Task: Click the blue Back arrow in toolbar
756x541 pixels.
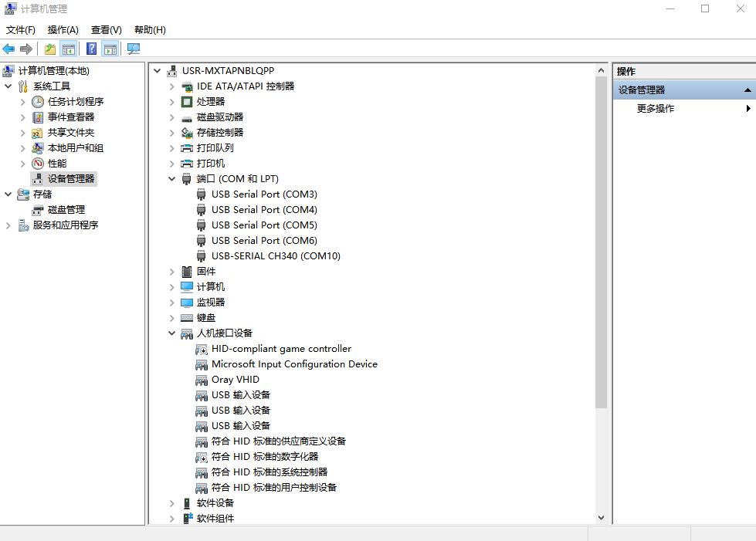Action: coord(9,49)
